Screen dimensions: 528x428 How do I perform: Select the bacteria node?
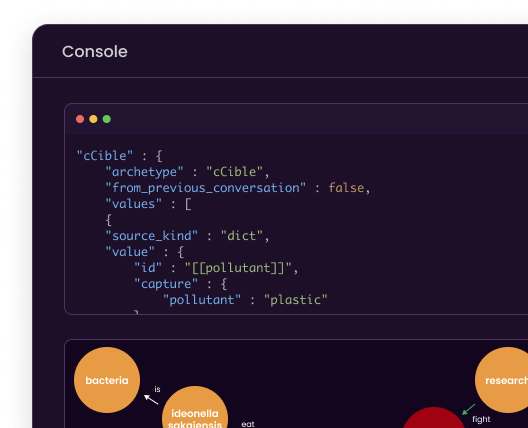(x=107, y=380)
